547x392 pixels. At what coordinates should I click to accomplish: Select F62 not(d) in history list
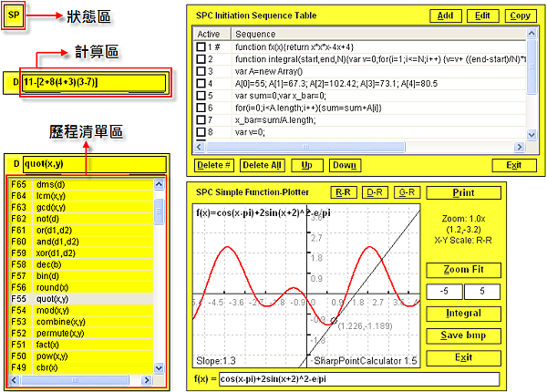coord(81,219)
